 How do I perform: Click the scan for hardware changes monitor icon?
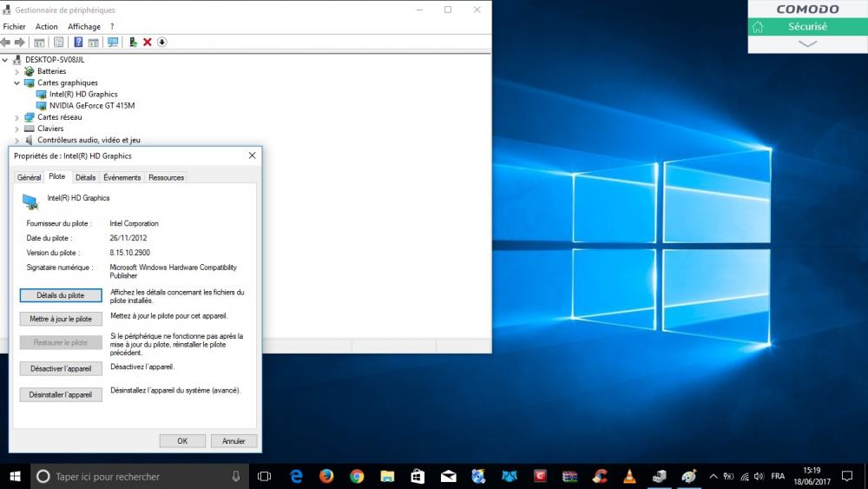pos(113,42)
